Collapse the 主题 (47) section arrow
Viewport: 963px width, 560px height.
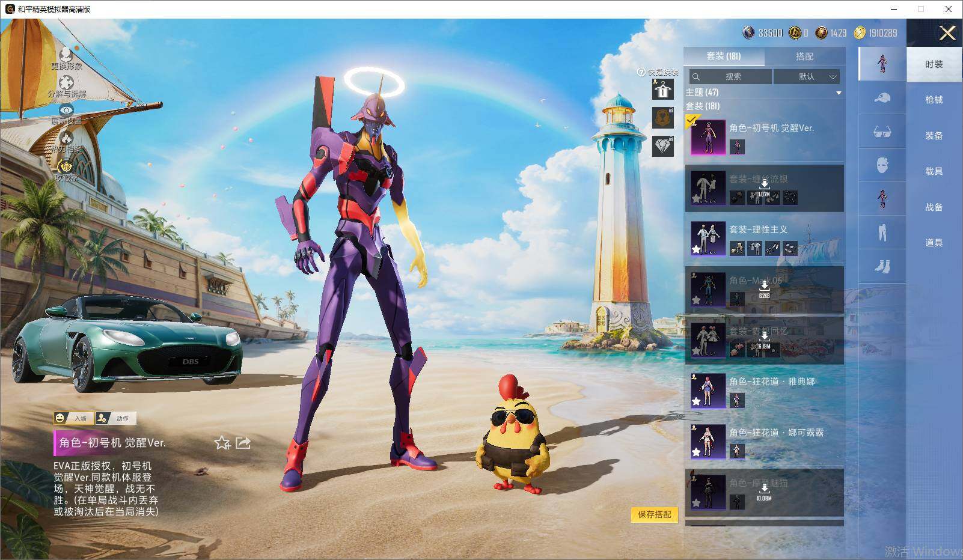coord(839,93)
